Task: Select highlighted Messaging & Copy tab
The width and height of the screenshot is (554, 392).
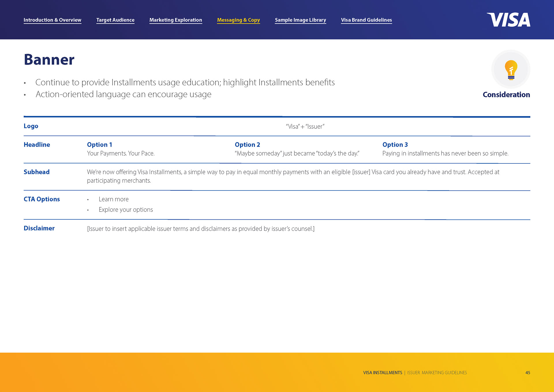Action: (x=238, y=20)
